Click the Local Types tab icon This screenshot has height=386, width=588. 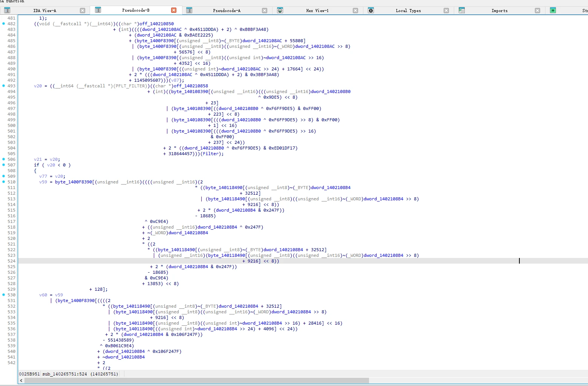(x=371, y=11)
